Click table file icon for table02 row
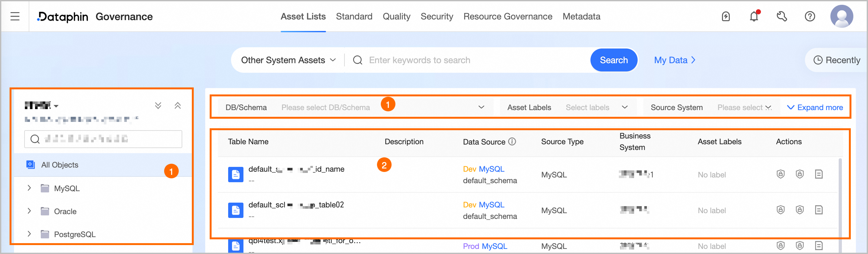 235,210
